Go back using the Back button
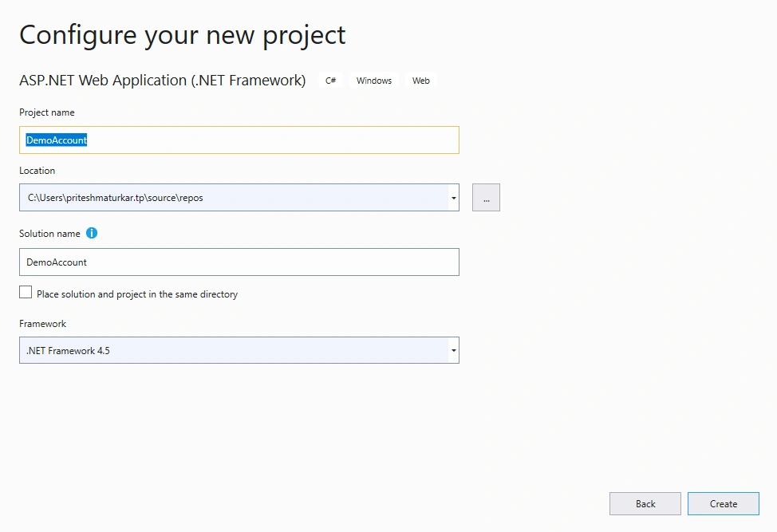Image resolution: width=777 pixels, height=532 pixels. 645,504
